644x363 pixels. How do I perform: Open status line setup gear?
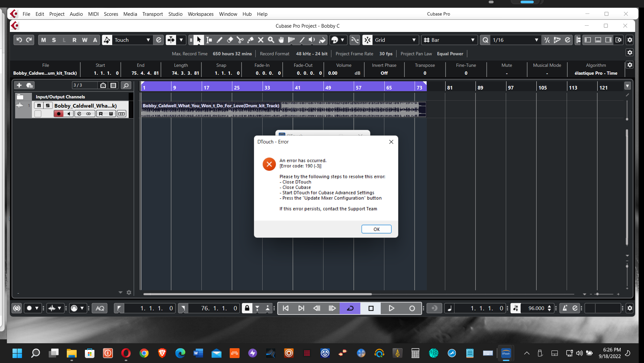(630, 52)
